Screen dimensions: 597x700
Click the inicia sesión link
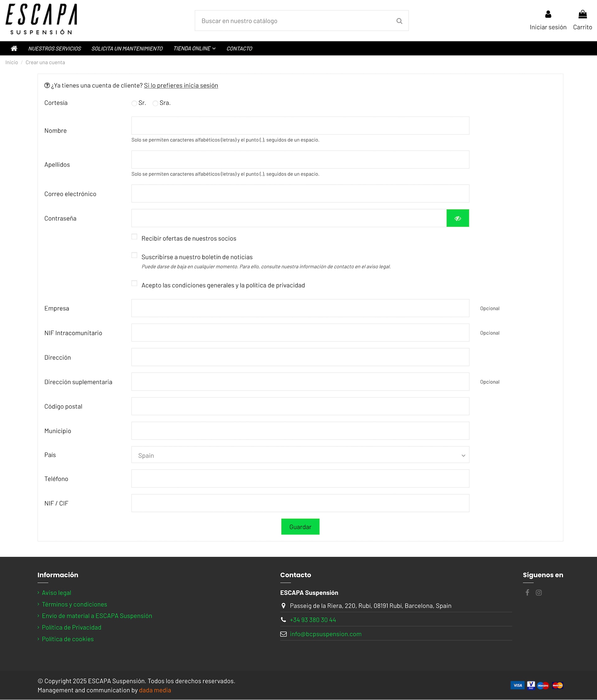[x=181, y=85]
